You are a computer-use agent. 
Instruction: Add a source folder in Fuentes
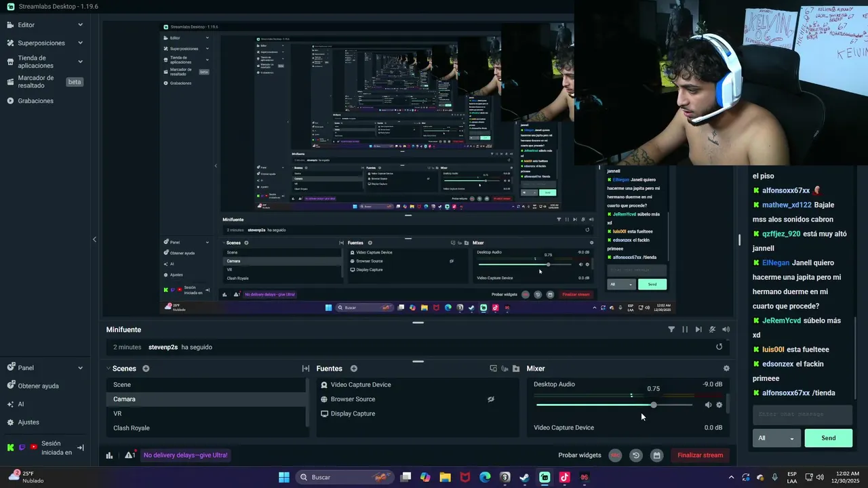[516, 369]
